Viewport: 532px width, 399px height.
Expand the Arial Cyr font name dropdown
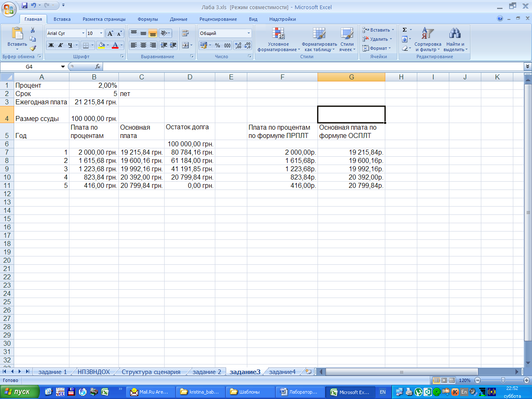(x=83, y=33)
